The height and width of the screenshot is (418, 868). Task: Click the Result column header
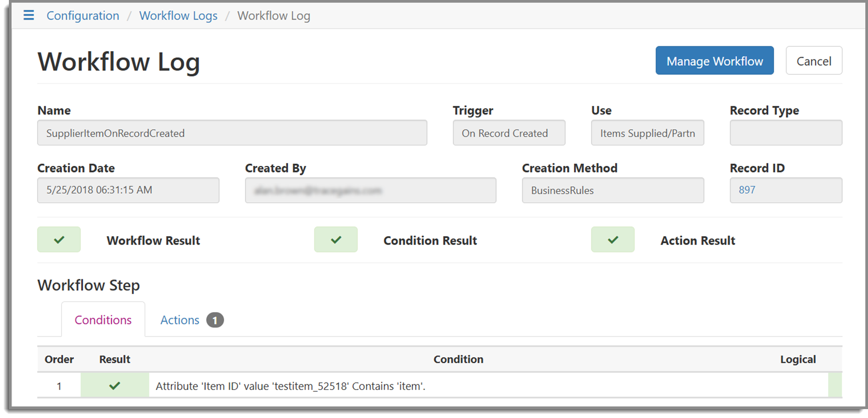coord(115,359)
